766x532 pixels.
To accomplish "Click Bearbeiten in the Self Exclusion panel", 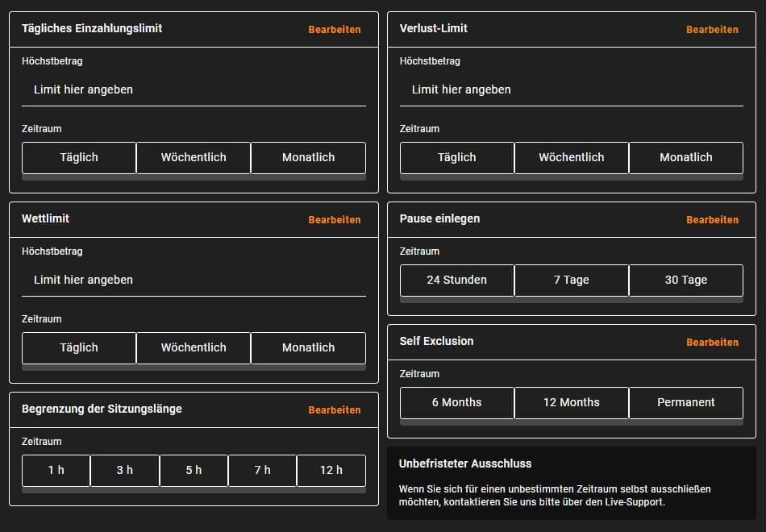I will (x=712, y=342).
